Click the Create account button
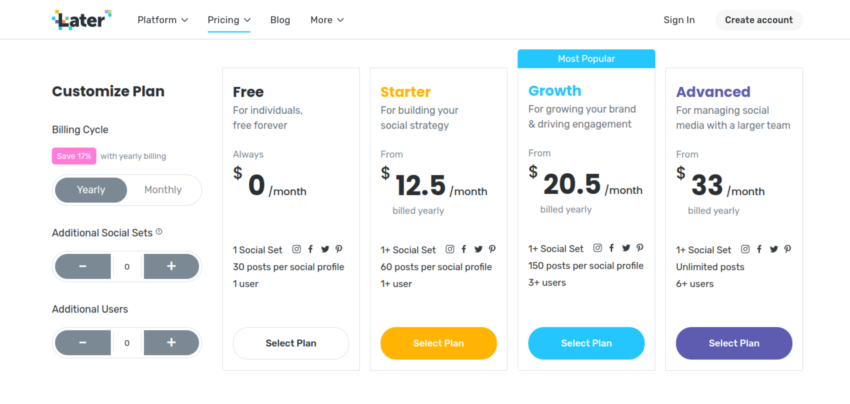The height and width of the screenshot is (404, 850). coord(758,20)
